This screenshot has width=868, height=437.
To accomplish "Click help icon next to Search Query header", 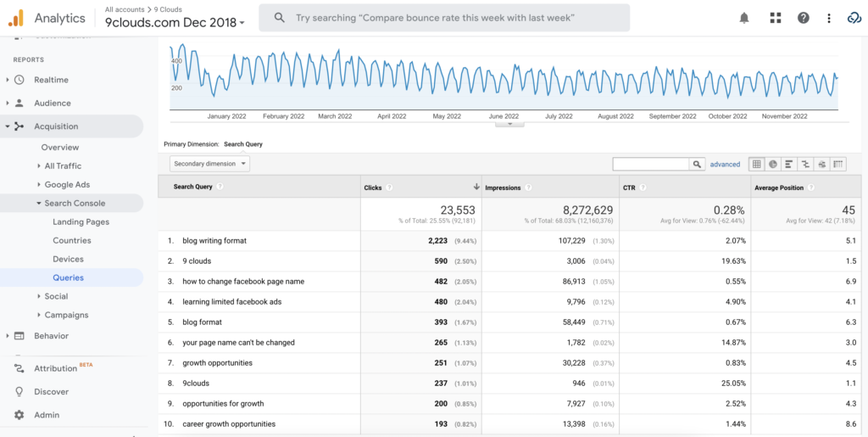I will pos(220,188).
